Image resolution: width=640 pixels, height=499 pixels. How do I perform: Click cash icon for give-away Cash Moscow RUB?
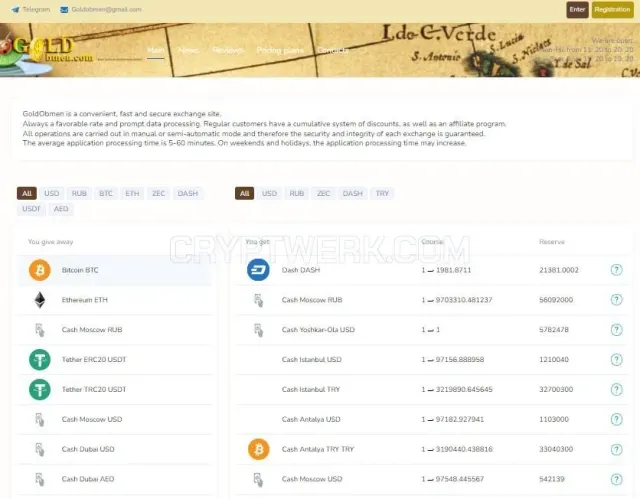click(40, 330)
